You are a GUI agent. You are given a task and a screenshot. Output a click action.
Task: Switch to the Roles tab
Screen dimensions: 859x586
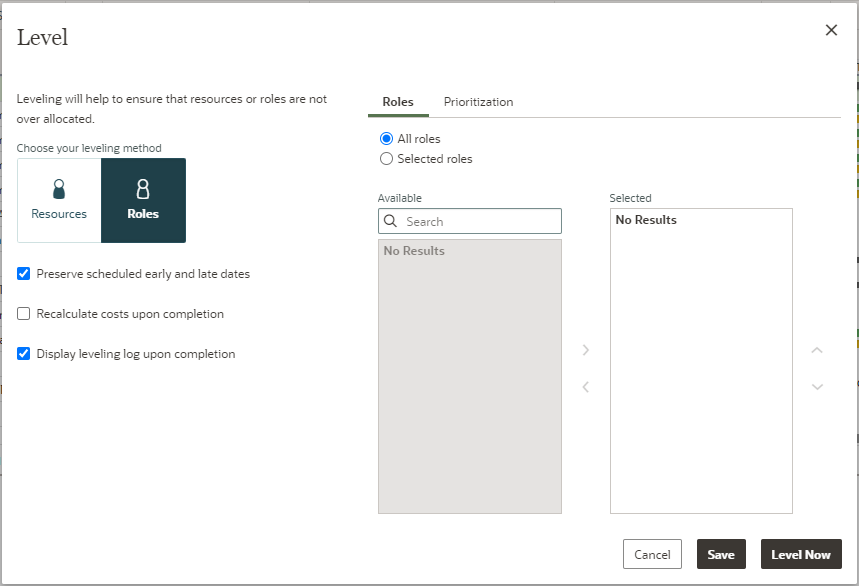coord(398,102)
